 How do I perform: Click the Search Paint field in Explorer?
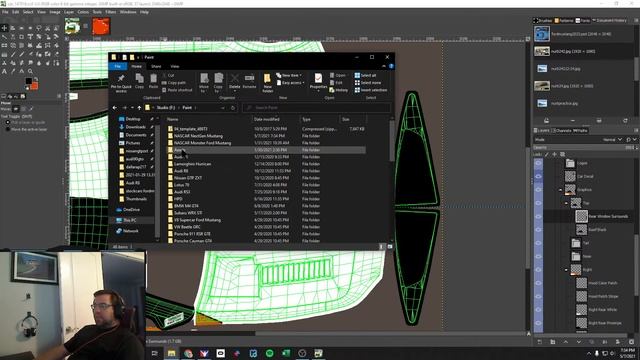(317, 108)
